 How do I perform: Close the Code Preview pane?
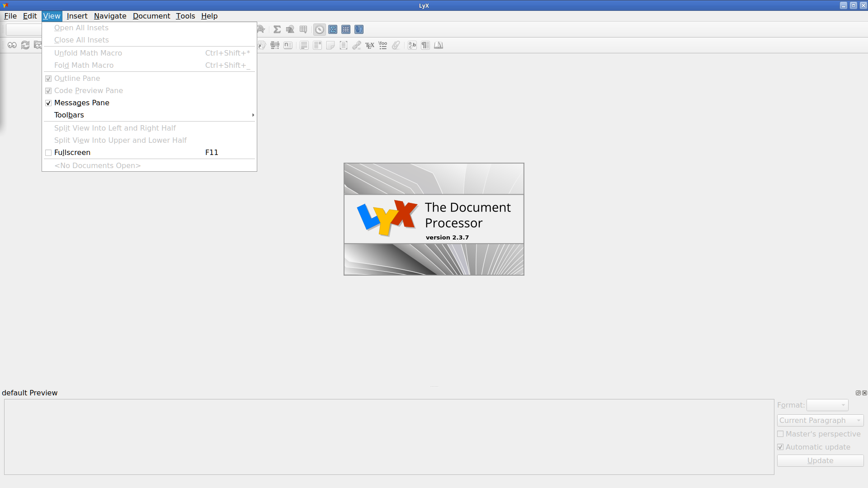864,393
